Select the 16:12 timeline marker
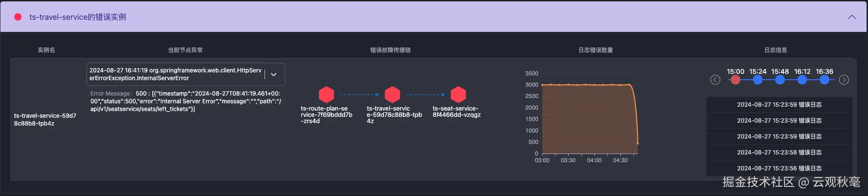 tap(802, 80)
